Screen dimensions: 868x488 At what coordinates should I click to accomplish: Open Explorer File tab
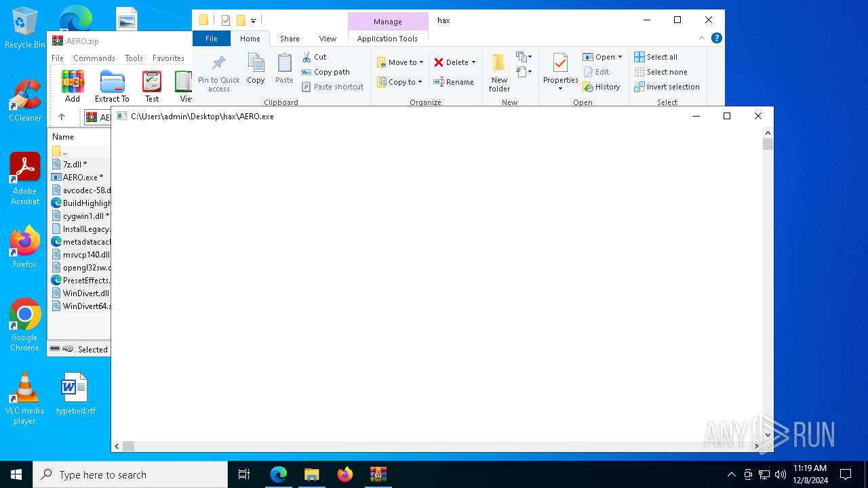pyautogui.click(x=212, y=39)
